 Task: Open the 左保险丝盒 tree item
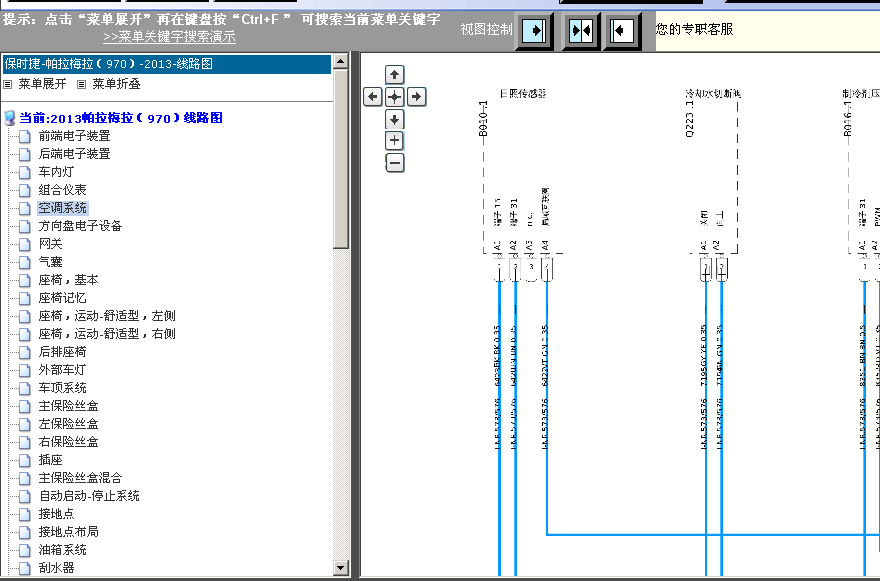68,424
